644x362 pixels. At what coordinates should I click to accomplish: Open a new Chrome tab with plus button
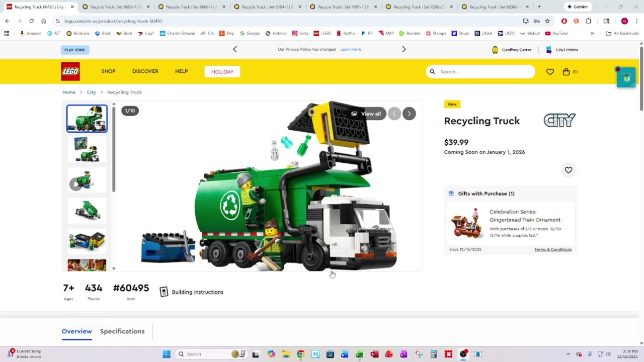(539, 7)
